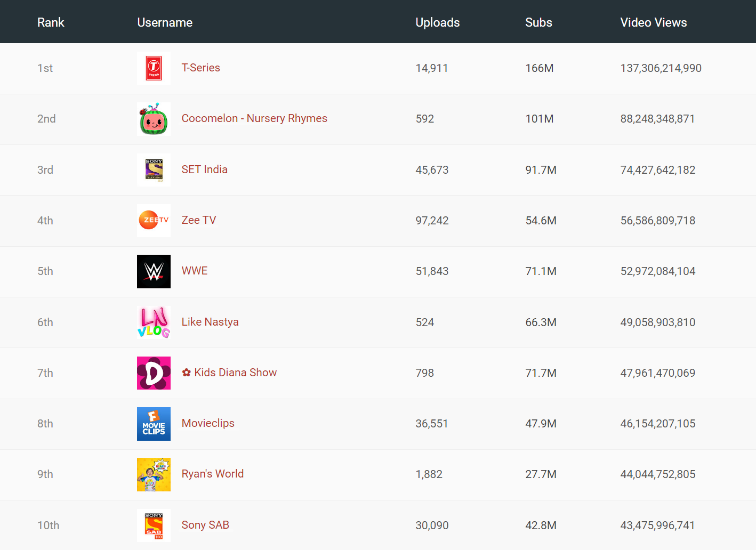Open the Cocomelon - Nursery Rhymes link

tap(254, 118)
